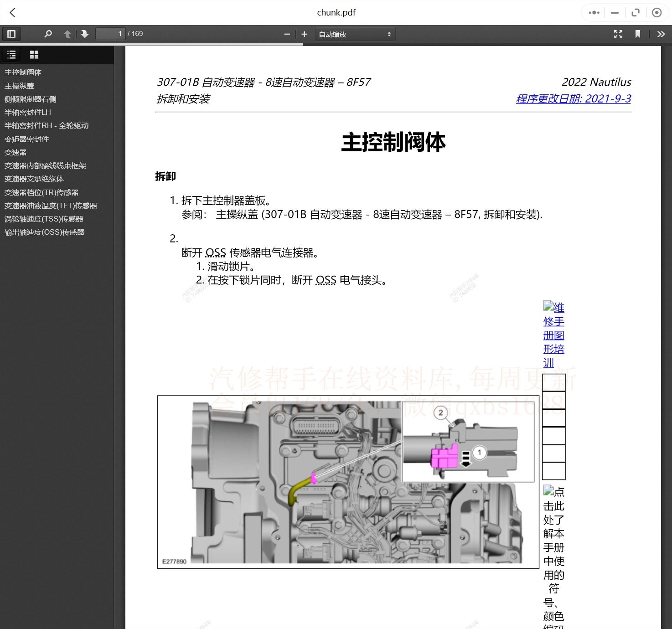
Task: Open the 程序更改日期: 2021-9-3 link
Action: pos(573,99)
